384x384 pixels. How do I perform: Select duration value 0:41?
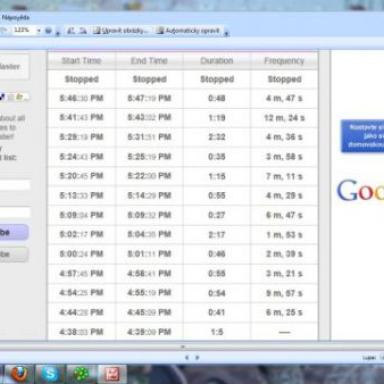(x=217, y=312)
